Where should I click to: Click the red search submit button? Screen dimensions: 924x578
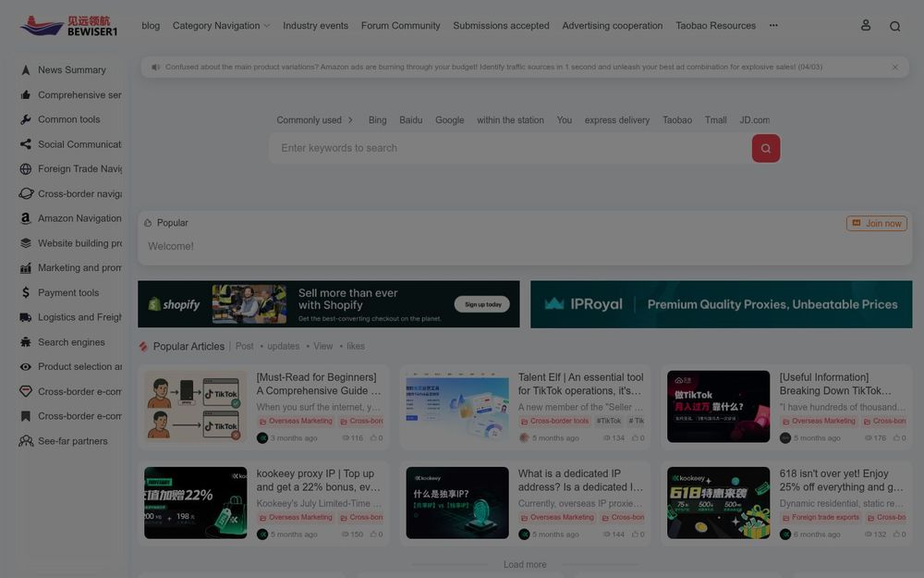tap(765, 148)
